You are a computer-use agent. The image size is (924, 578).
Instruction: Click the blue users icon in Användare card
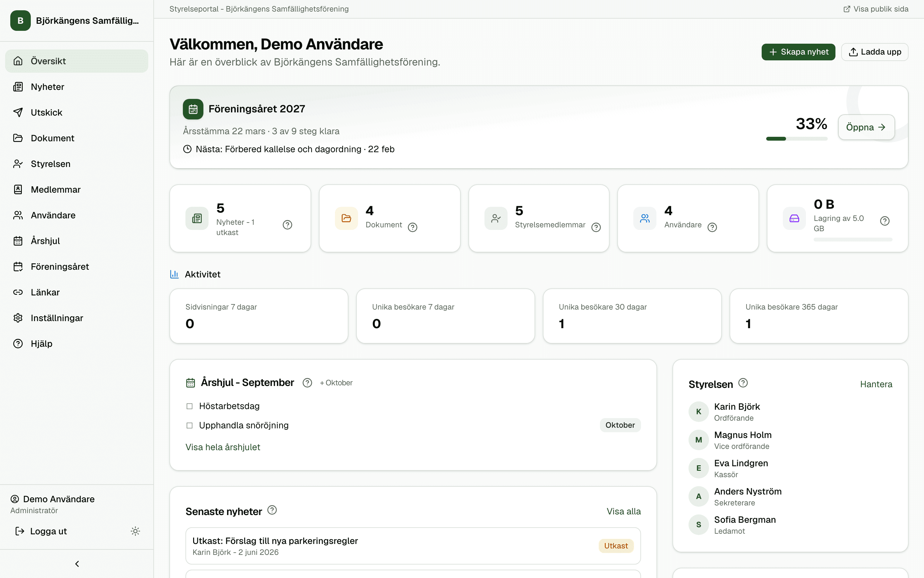click(645, 218)
